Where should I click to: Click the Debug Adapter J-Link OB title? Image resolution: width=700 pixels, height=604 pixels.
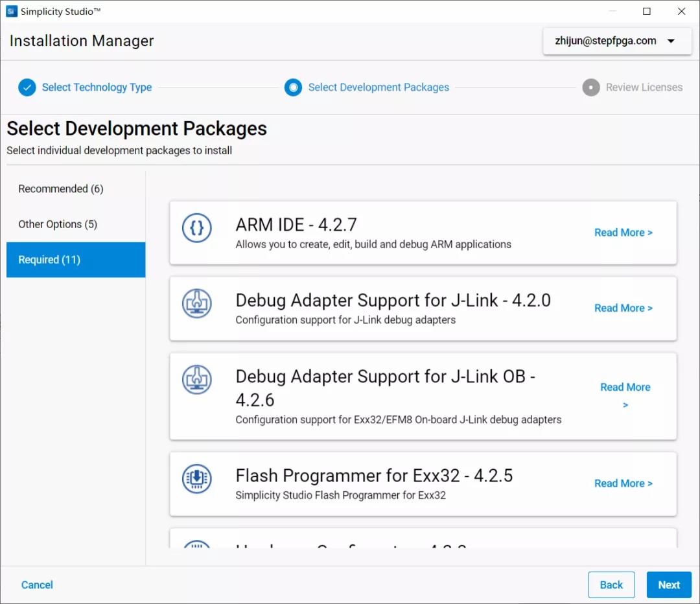click(x=385, y=388)
